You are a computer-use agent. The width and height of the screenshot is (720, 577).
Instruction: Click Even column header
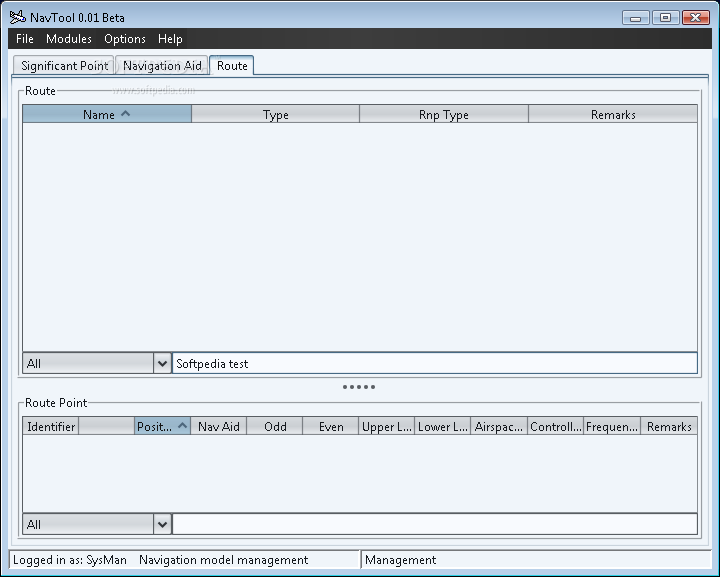[x=331, y=426]
